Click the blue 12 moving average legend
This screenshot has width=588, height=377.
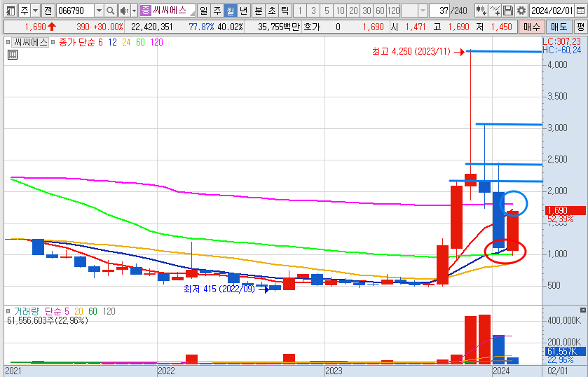112,42
